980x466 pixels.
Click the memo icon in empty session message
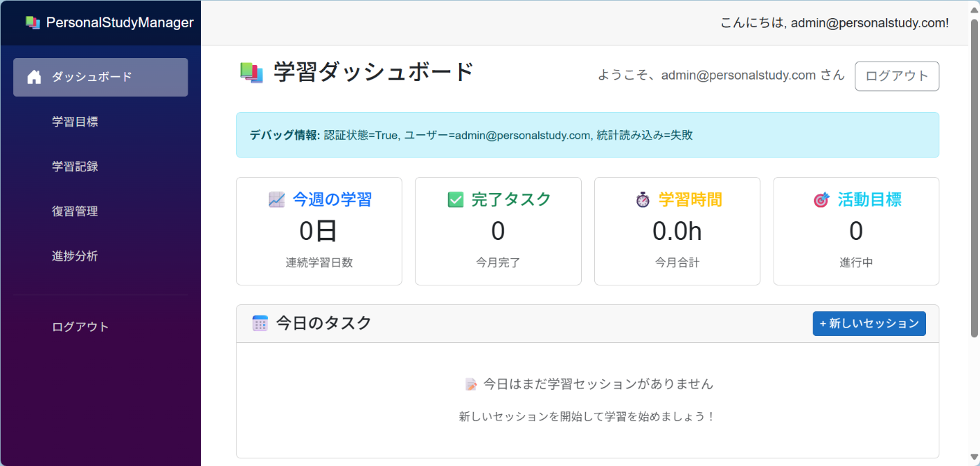[471, 384]
